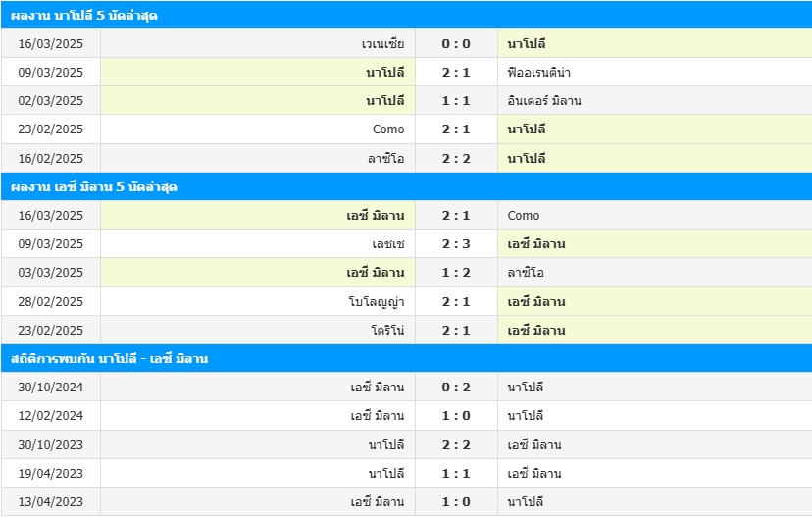Click the 2 : 2 score on 30/10/2023
This screenshot has width=812, height=517.
(456, 445)
